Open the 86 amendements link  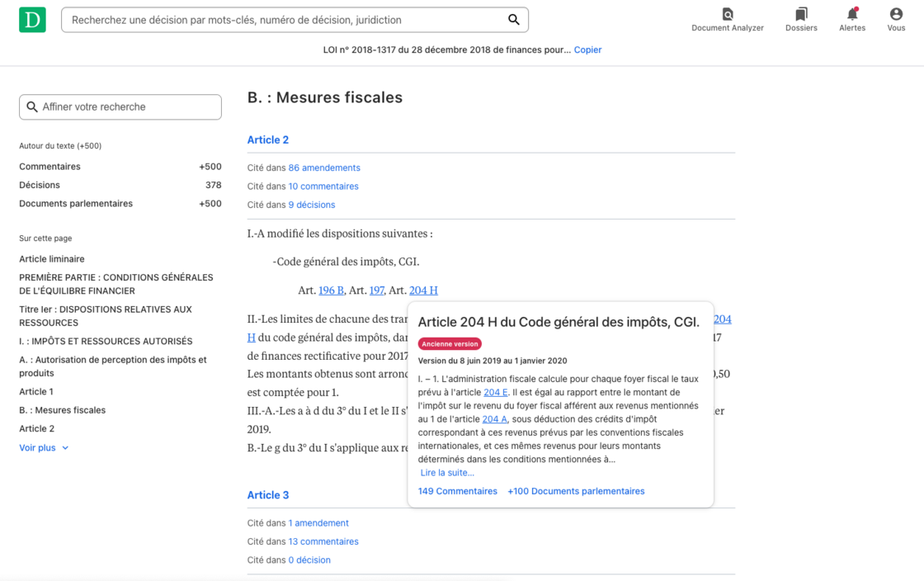click(324, 168)
